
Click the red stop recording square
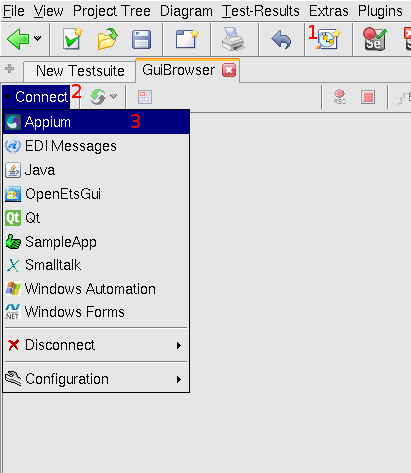click(x=368, y=97)
